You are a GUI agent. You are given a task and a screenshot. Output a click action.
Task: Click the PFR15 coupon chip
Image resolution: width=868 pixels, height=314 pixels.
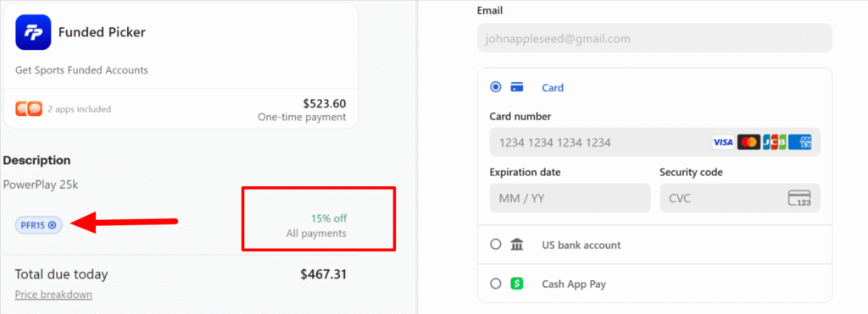click(39, 225)
